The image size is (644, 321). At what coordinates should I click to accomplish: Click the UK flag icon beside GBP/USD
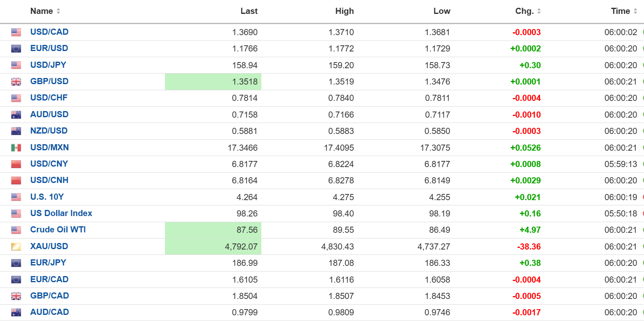pos(16,82)
